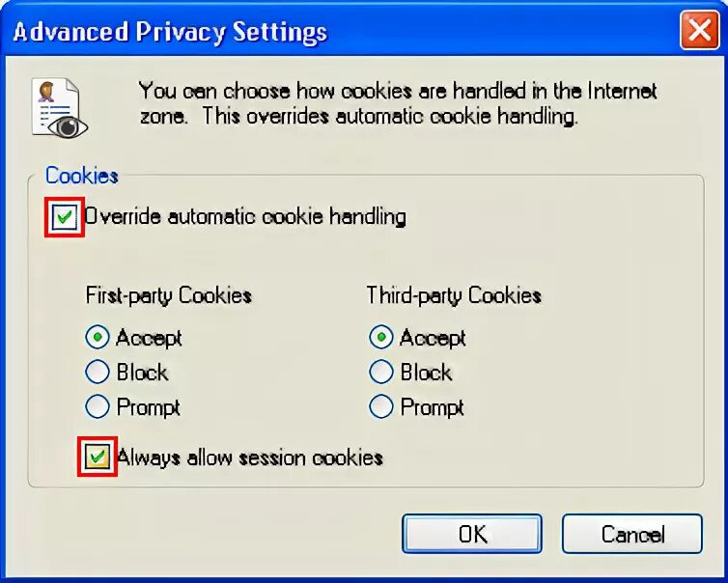Select Block radio under Third-party Cookies
The width and height of the screenshot is (728, 583).
pos(381,372)
